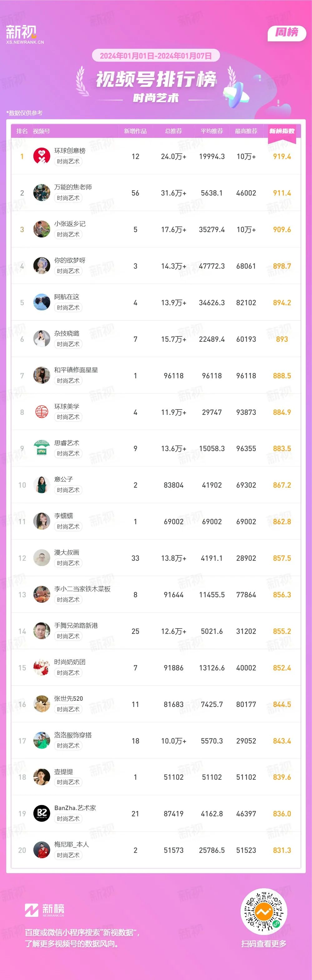Click the 平均推荐 column header
Image resolution: width=312 pixels, height=980 pixels.
pyautogui.click(x=212, y=131)
